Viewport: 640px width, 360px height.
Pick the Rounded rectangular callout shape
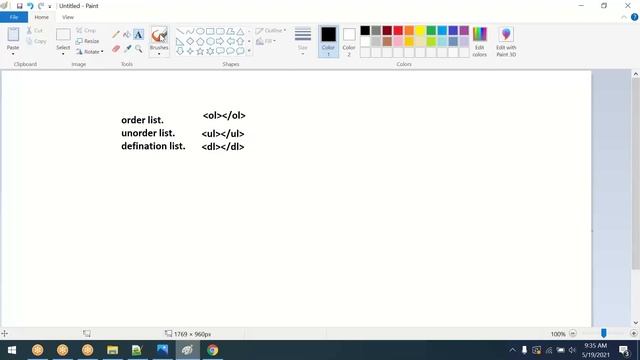click(220, 51)
